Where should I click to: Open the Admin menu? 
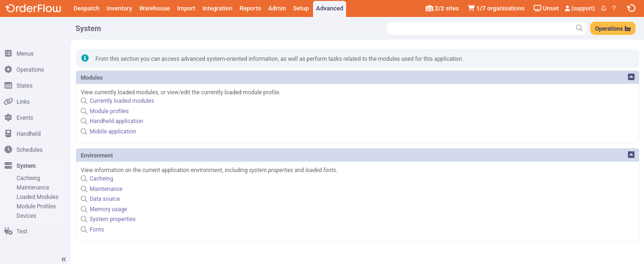click(x=277, y=8)
